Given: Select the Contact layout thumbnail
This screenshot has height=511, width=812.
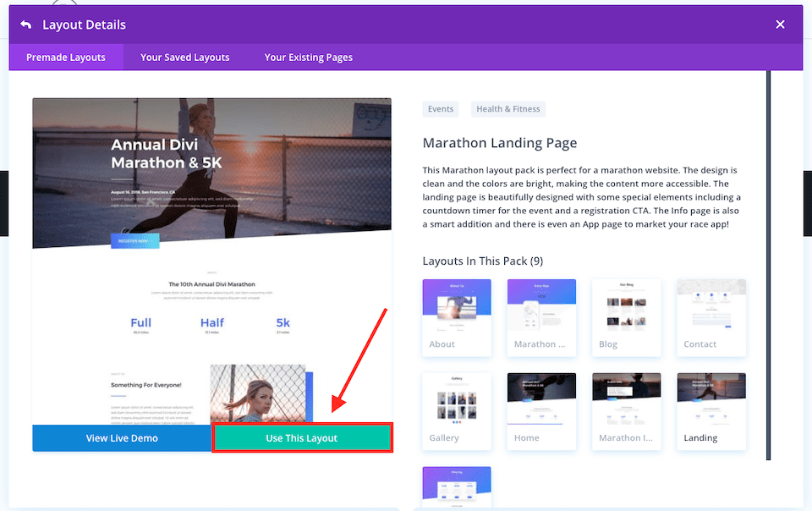Looking at the screenshot, I should pos(710,317).
